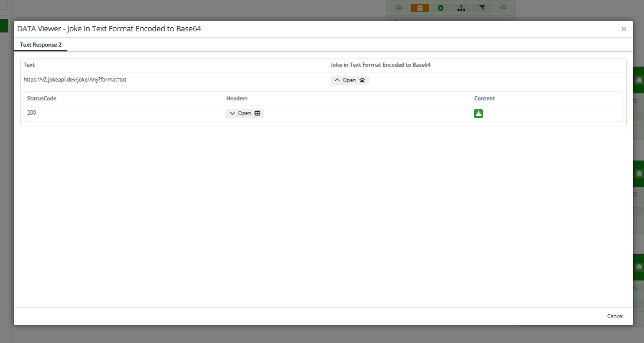
Task: Close the DATA Viewer dialog
Action: tap(623, 29)
